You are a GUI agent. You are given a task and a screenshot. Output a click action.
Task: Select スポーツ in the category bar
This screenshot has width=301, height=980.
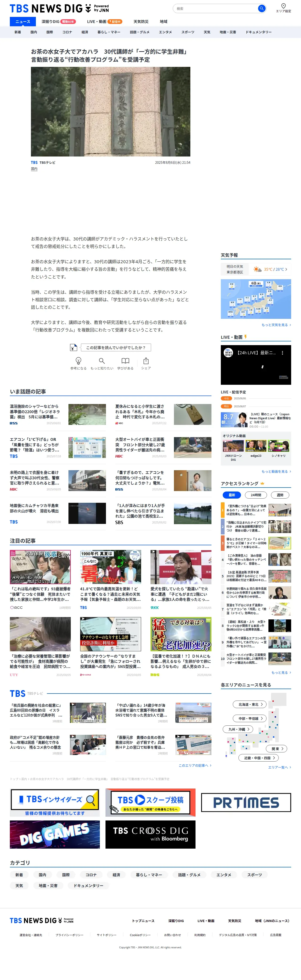coord(188,32)
